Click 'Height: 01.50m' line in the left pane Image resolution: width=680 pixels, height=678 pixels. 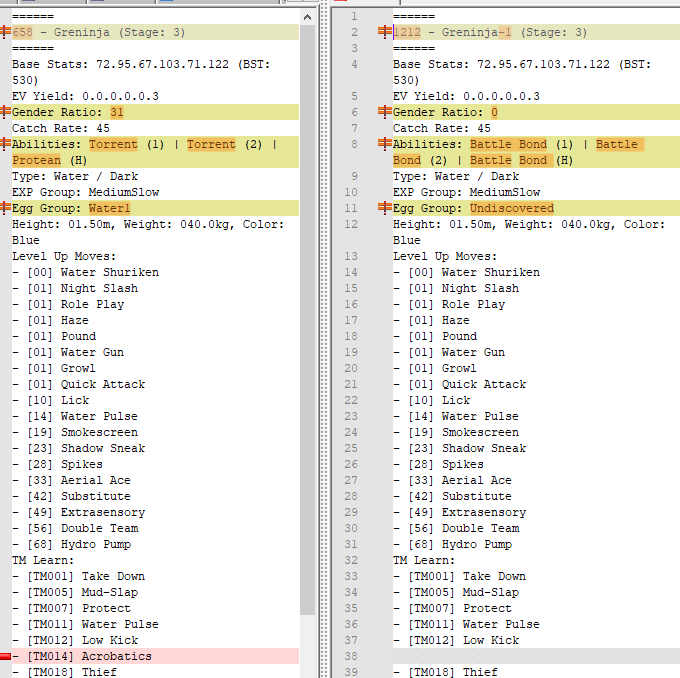pos(148,232)
